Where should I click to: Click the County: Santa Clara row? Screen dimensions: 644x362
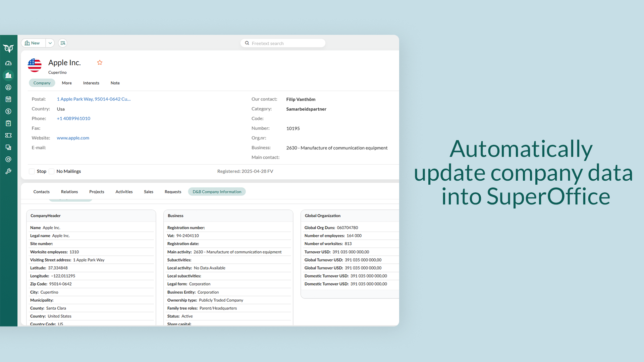coord(91,308)
